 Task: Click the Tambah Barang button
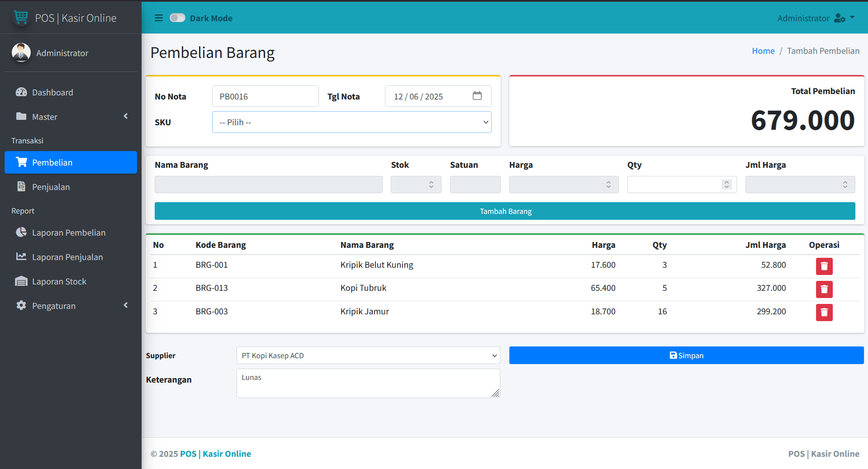coord(505,211)
